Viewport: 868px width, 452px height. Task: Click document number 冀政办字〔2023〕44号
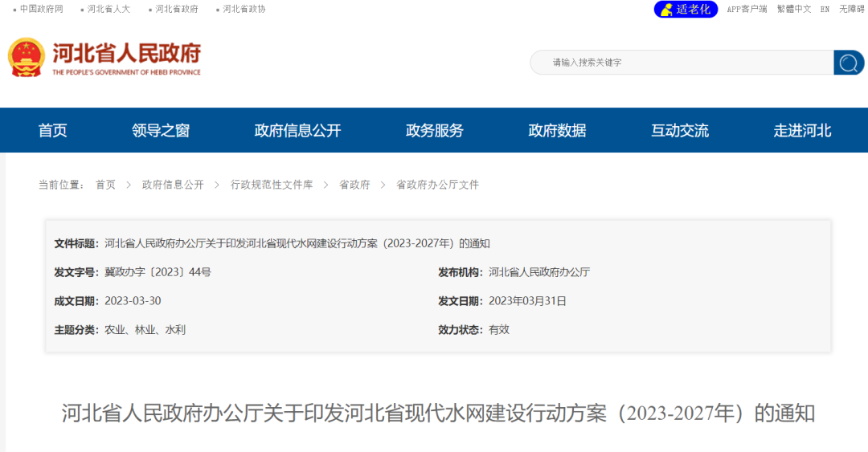pyautogui.click(x=158, y=272)
